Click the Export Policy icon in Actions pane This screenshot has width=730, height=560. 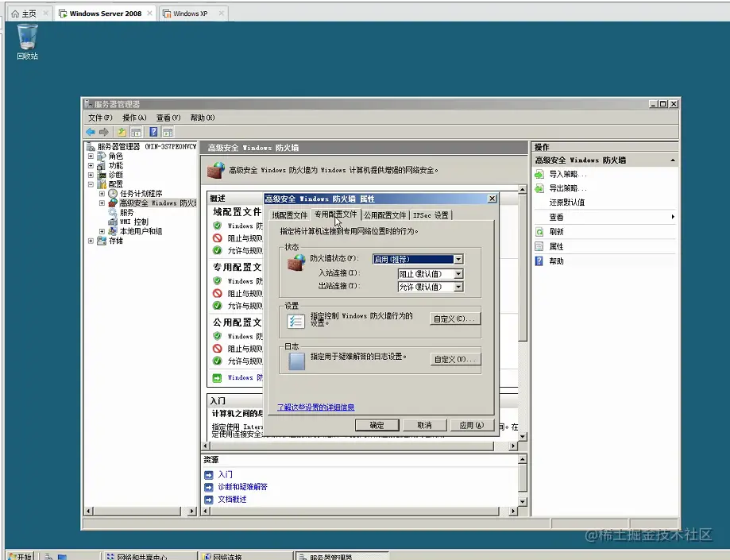(539, 188)
